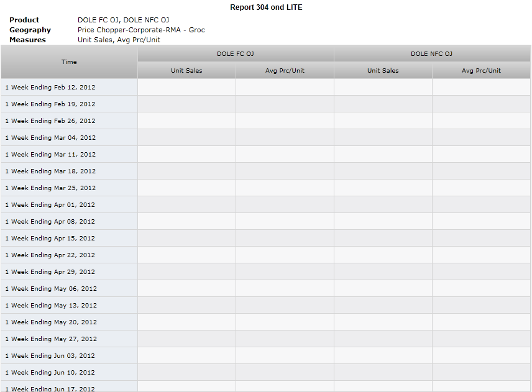Click 'Avg Prc/Unit' header under DOLE FC OJ
The width and height of the screenshot is (532, 392).
click(285, 71)
